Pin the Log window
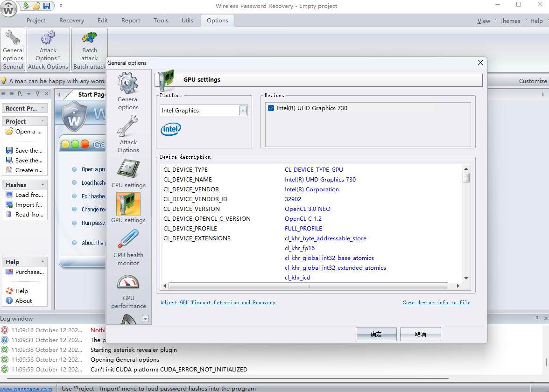 (537, 318)
